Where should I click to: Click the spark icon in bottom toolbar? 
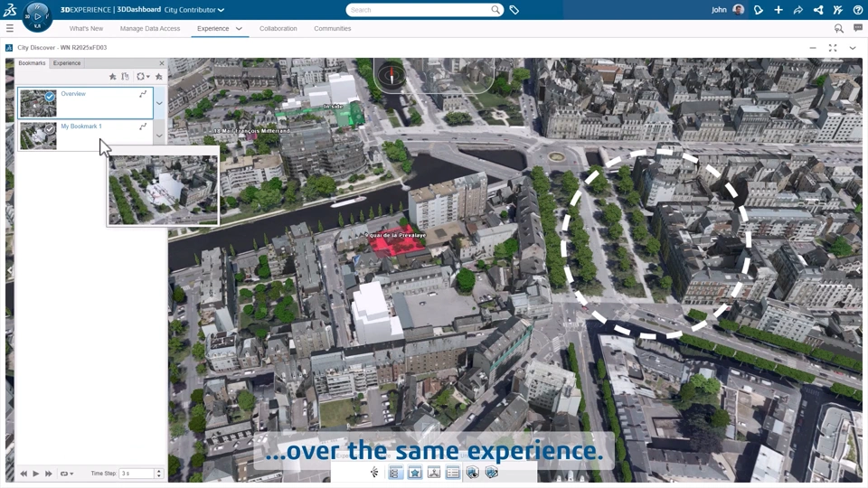pyautogui.click(x=374, y=473)
